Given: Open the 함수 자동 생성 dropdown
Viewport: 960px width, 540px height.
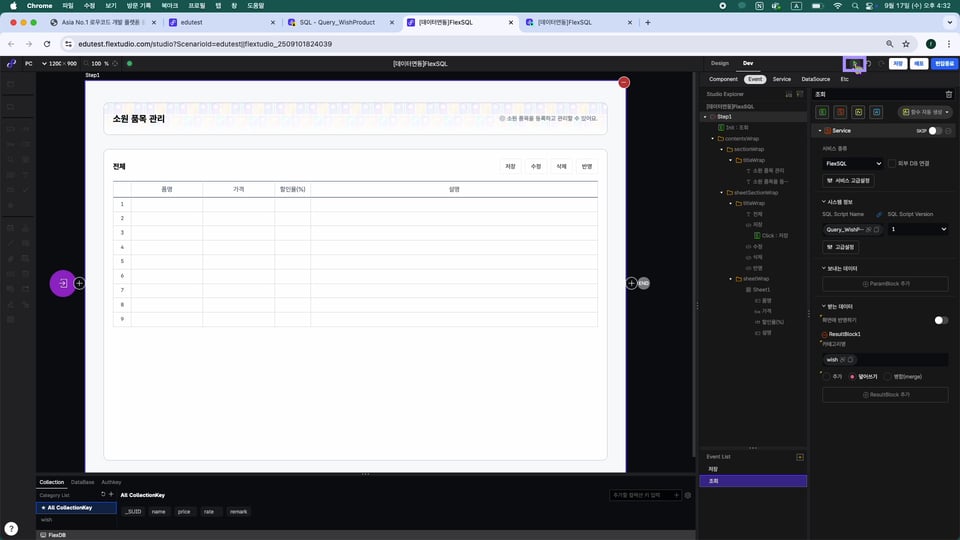Looking at the screenshot, I should [x=925, y=112].
